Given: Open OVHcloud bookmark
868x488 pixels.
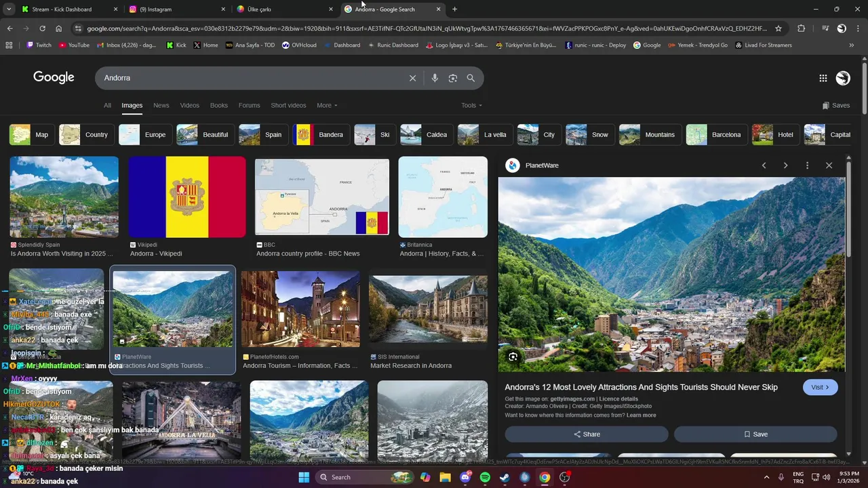Looking at the screenshot, I should click(299, 45).
